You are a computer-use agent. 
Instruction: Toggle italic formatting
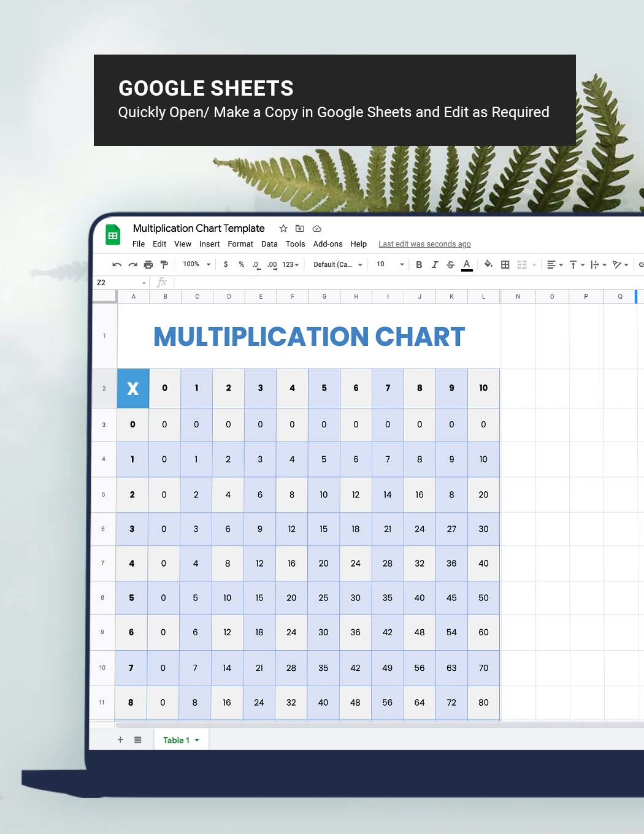(x=435, y=264)
